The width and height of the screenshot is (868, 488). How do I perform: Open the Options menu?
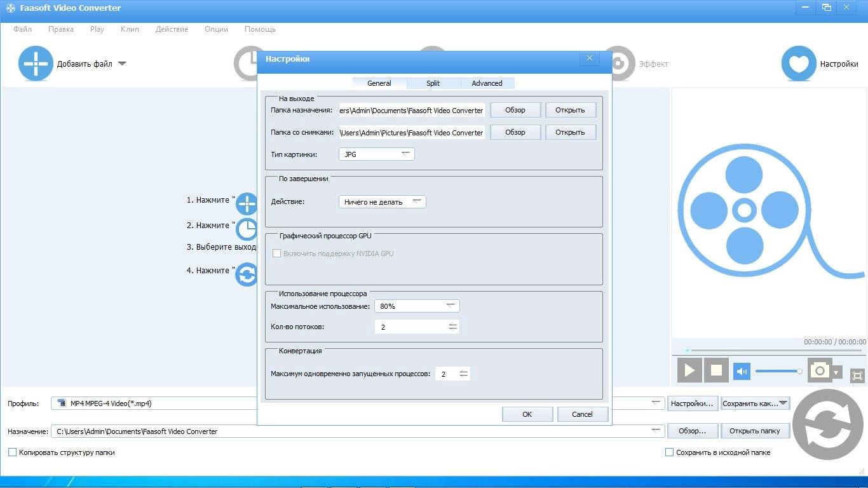(x=216, y=29)
